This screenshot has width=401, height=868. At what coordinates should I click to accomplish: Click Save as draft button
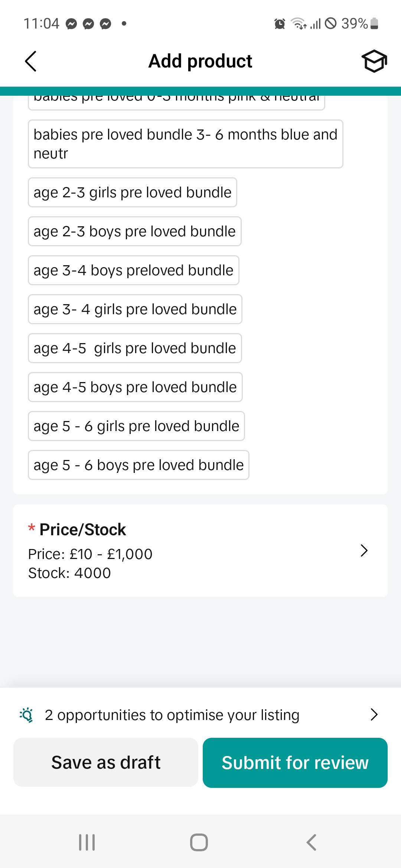[106, 762]
